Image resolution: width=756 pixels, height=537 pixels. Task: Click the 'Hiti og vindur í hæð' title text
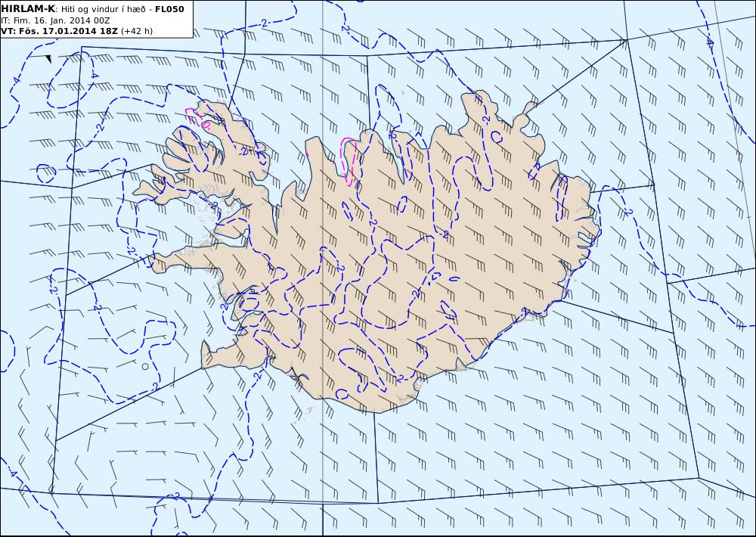103,10
